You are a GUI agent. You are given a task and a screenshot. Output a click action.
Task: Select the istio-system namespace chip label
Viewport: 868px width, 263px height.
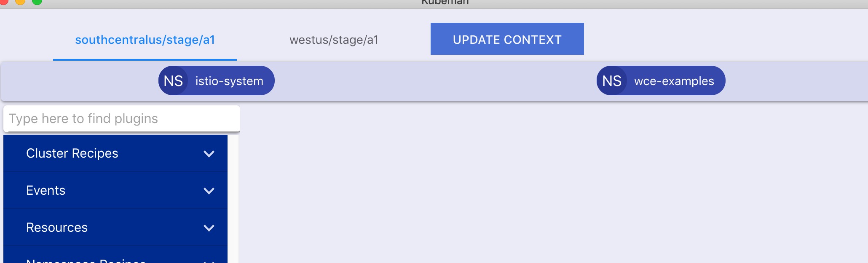click(229, 81)
